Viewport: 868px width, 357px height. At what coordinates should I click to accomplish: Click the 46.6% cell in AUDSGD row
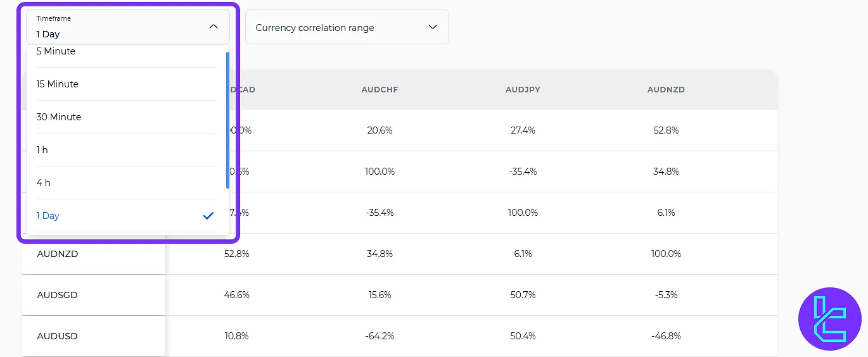(x=237, y=295)
